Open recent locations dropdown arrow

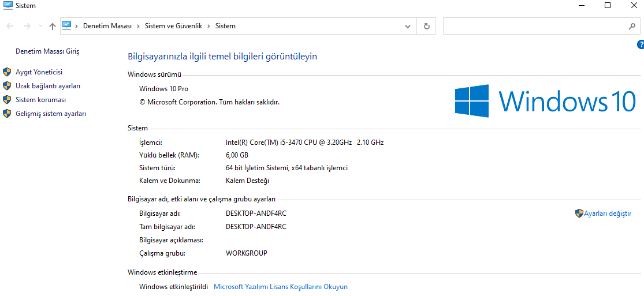click(x=40, y=26)
